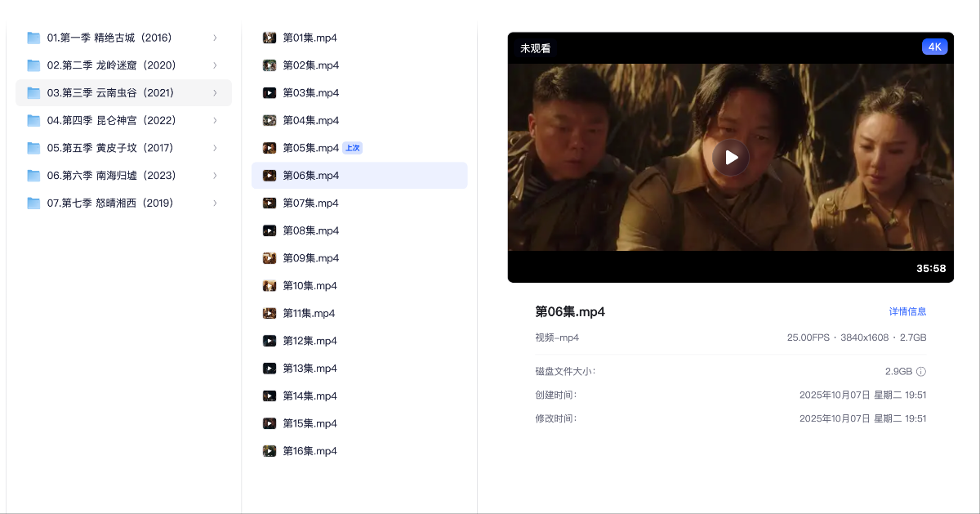This screenshot has width=980, height=514.
Task: Open 详情信息 details link
Action: 907,311
